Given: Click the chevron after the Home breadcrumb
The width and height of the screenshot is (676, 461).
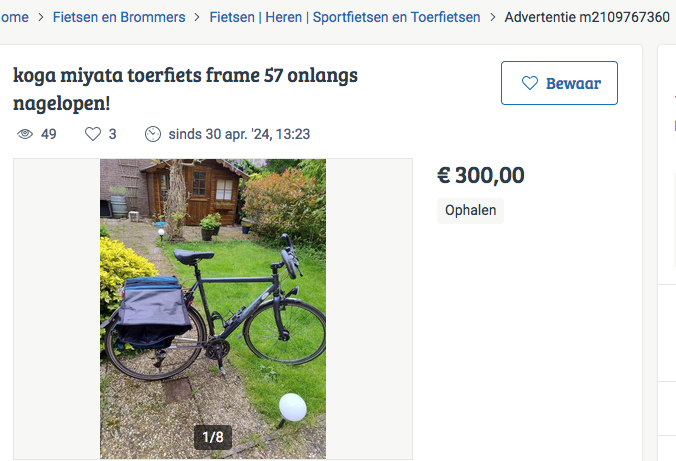Looking at the screenshot, I should click(x=41, y=17).
